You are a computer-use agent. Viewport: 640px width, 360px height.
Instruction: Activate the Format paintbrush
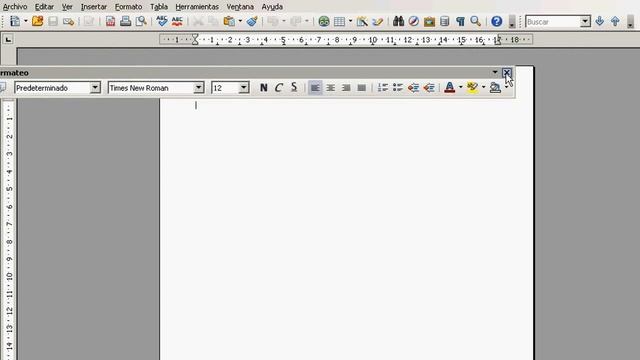click(252, 21)
